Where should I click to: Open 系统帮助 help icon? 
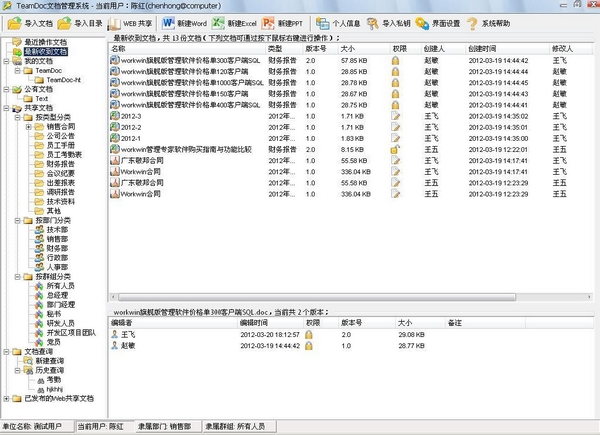coord(472,24)
